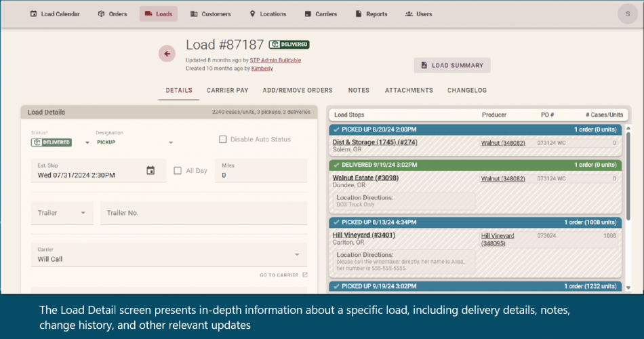The height and width of the screenshot is (339, 644).
Task: Open the Walnut Estate (#3098) location
Action: tap(365, 178)
